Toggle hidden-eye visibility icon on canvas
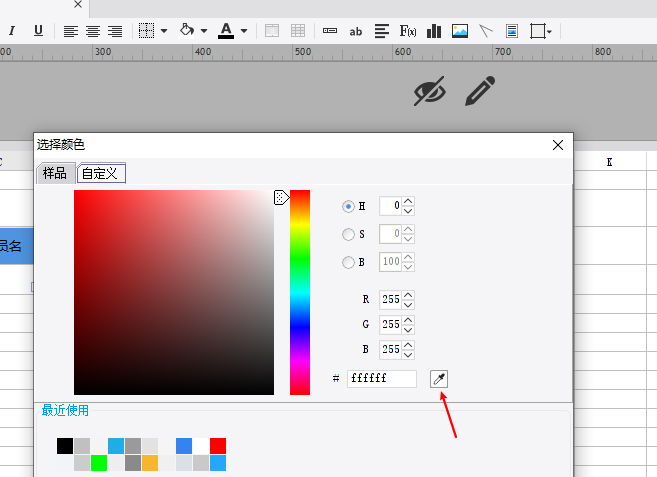657x477 pixels. [x=430, y=91]
